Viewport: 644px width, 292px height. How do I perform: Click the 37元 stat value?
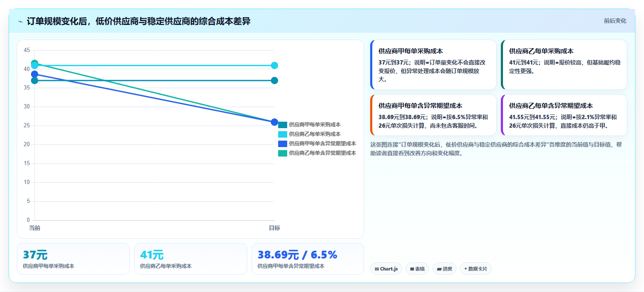tap(35, 255)
